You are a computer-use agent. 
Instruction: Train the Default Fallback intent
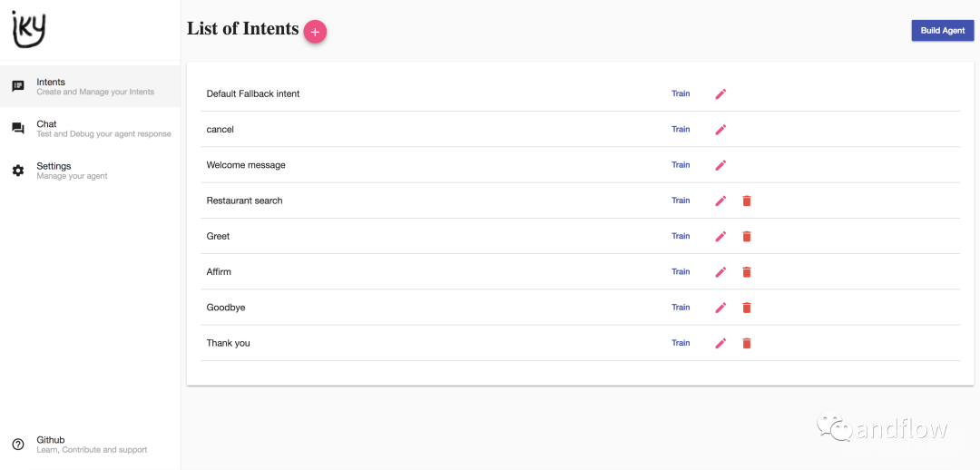[681, 93]
